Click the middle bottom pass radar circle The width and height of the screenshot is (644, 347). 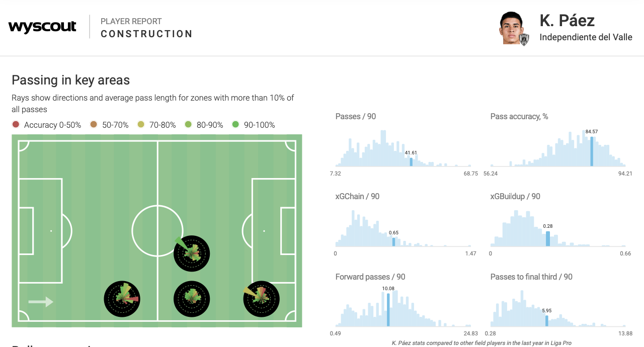click(x=191, y=299)
